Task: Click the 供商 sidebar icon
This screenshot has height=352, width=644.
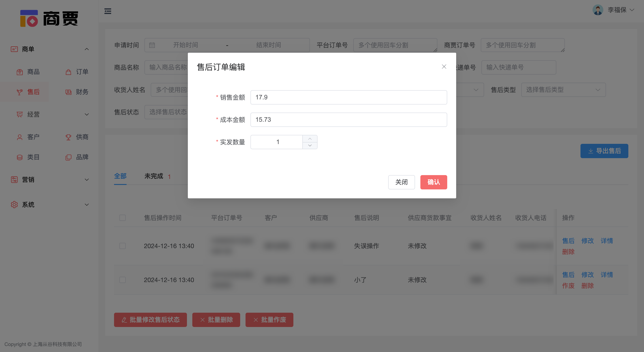Action: [68, 137]
